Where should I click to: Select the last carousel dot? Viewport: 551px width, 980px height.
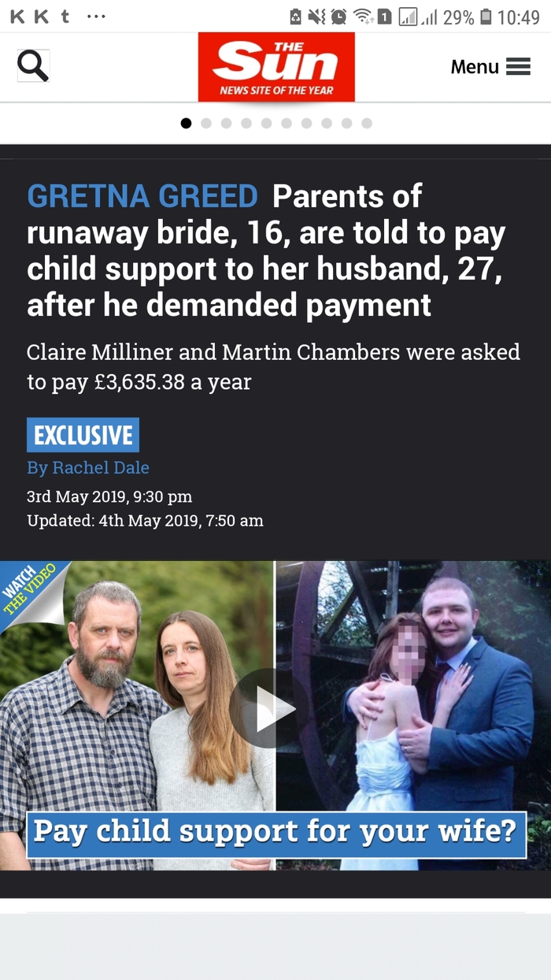coord(367,123)
